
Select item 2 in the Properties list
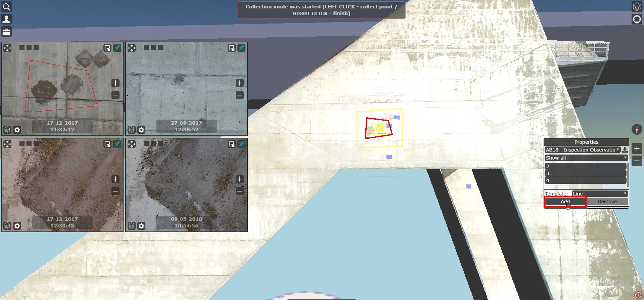click(x=585, y=166)
